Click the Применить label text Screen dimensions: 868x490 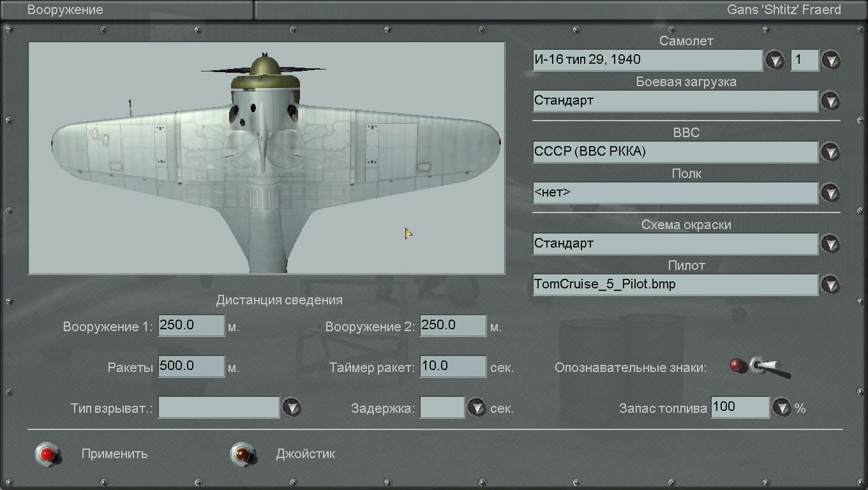(x=115, y=454)
